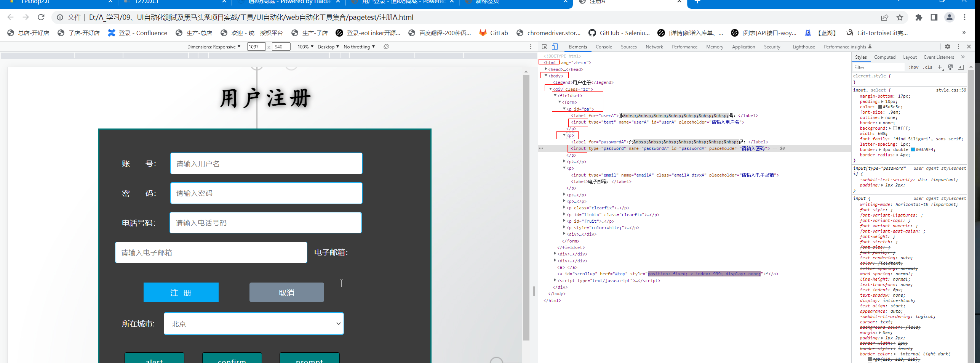Viewport: 980px width, 363px height.
Task: Open the 百度翻译 bookmark
Action: pos(440,33)
